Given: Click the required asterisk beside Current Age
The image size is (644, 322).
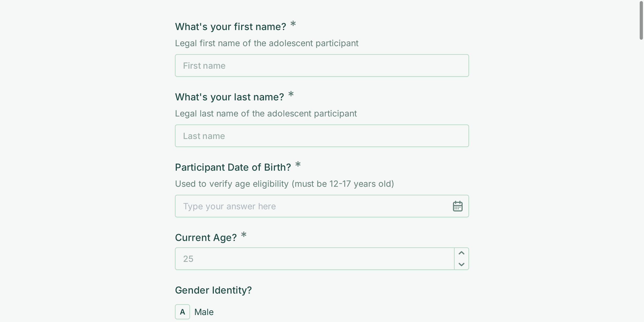Looking at the screenshot, I should (x=244, y=235).
